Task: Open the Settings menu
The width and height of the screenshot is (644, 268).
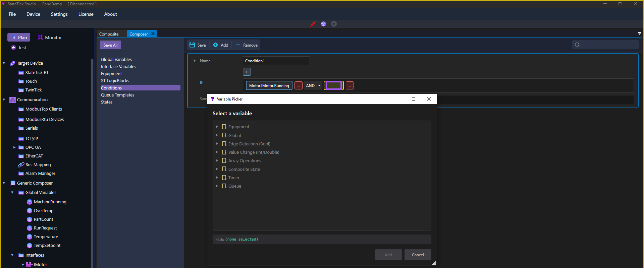Action: [59, 14]
